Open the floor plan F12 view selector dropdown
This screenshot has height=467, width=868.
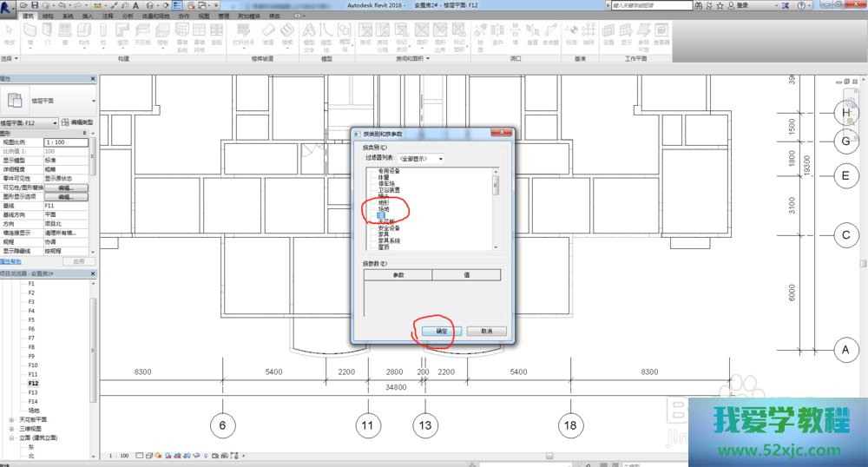point(55,123)
